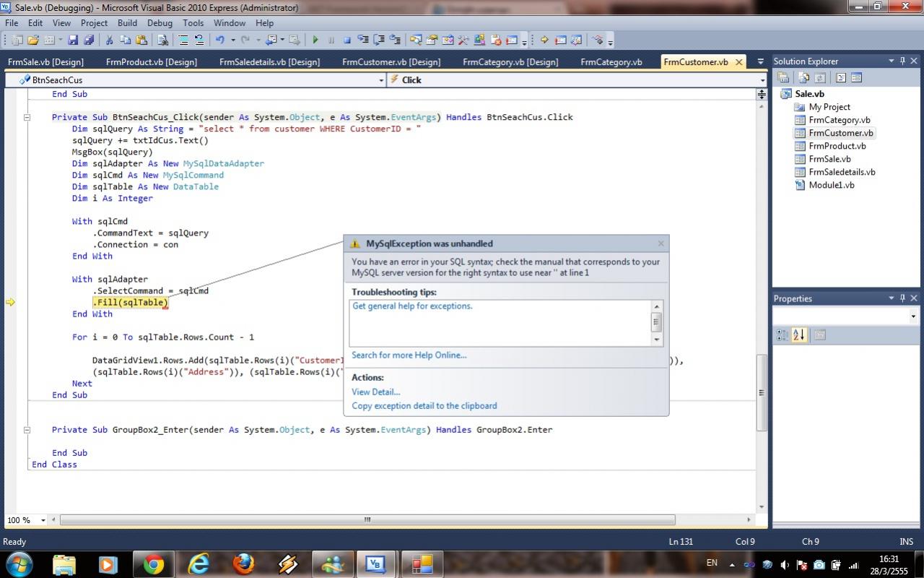Click View Code icon in Solution Explorer
Image resolution: width=924 pixels, height=578 pixels.
[841, 77]
